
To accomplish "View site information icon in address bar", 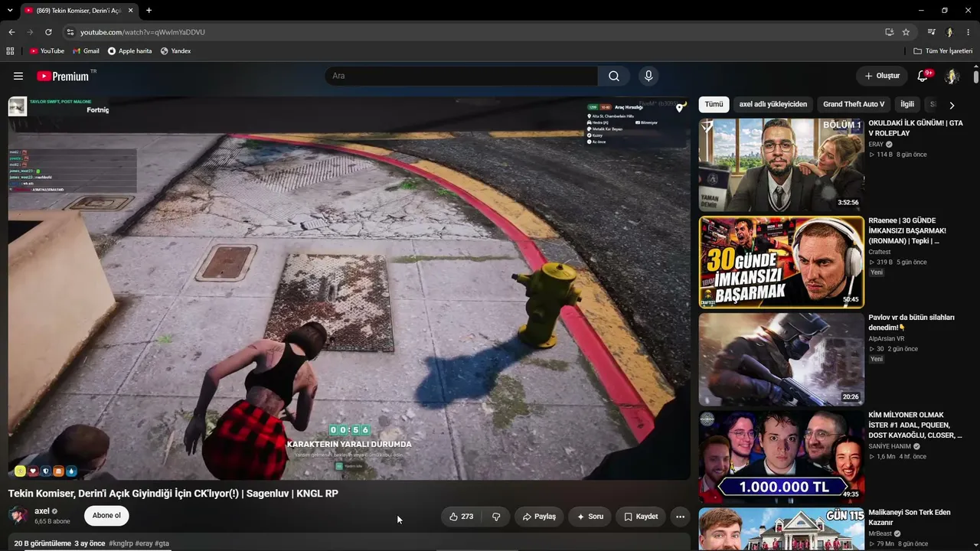I will [70, 32].
